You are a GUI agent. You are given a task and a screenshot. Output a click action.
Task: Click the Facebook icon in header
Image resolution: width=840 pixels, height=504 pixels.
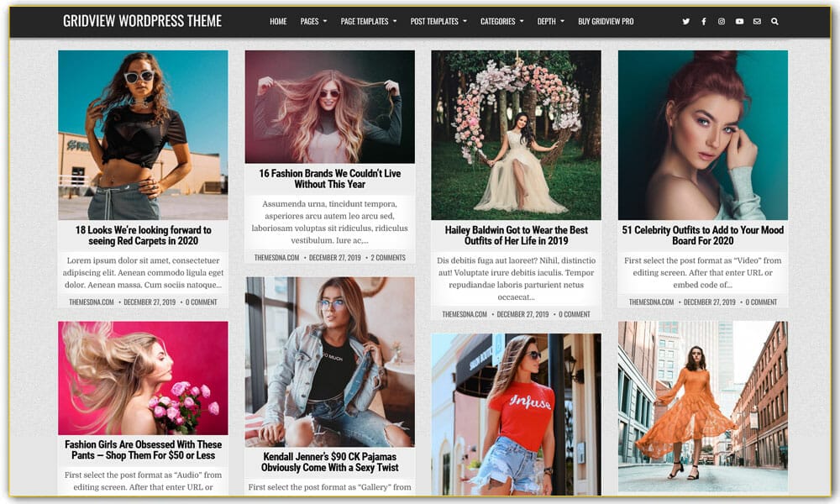[704, 22]
